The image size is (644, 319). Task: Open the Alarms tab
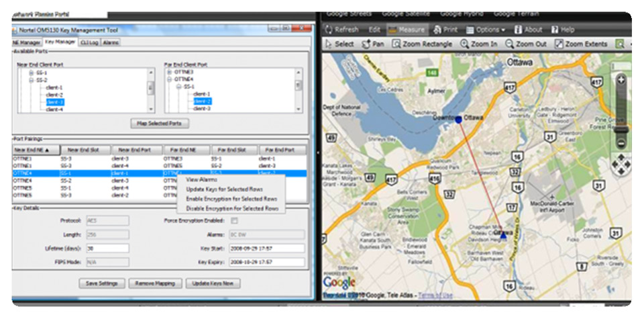(x=111, y=42)
